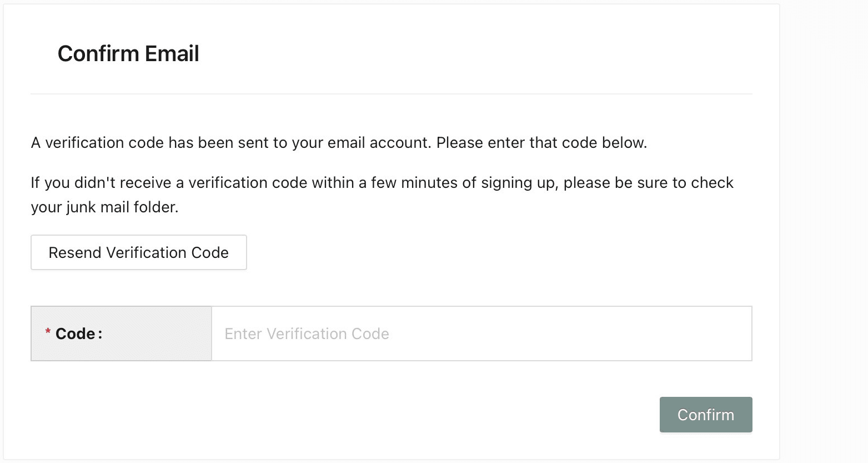This screenshot has height=463, width=868.
Task: Click the words "junk mail folder"
Action: tap(122, 207)
